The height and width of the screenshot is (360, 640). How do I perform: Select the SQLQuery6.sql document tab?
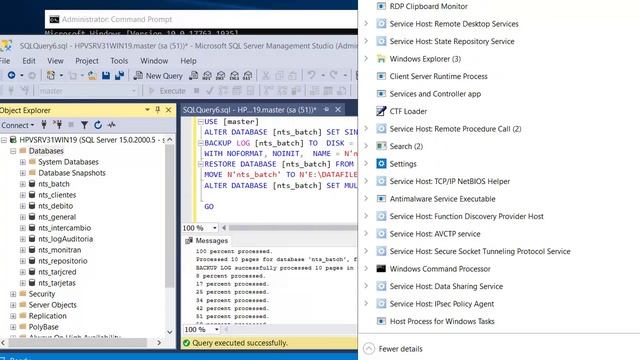[x=249, y=110]
